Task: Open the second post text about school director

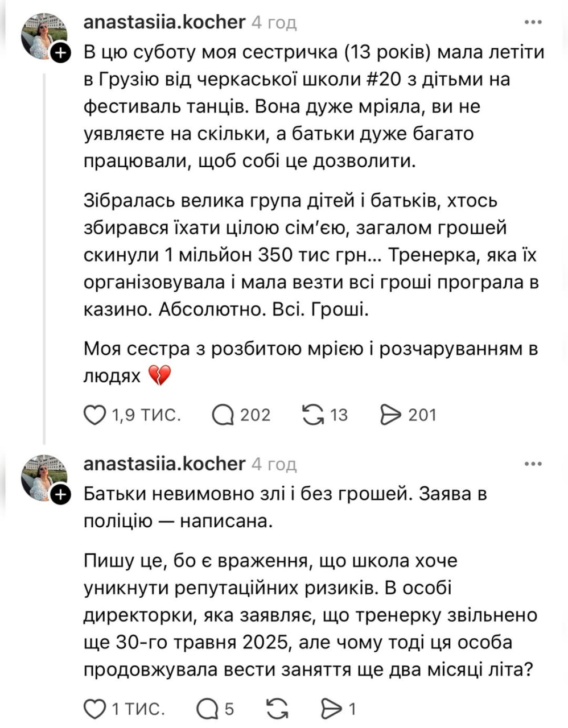Action: 310,615
